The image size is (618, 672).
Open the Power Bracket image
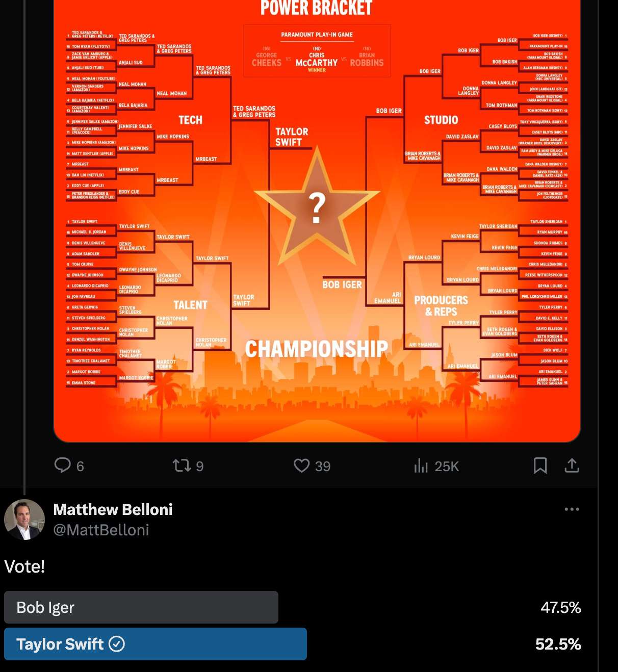[317, 221]
